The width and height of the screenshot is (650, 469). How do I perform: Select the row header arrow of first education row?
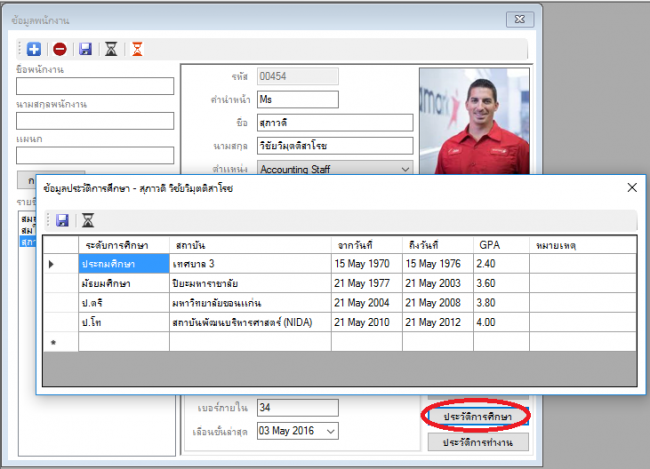(x=61, y=264)
